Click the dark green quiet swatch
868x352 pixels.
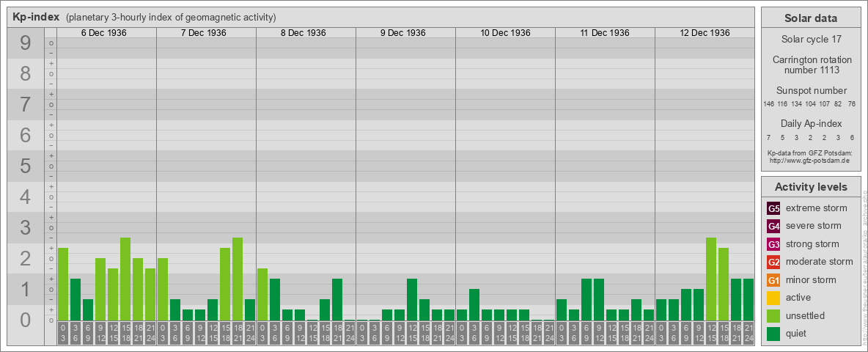point(773,334)
